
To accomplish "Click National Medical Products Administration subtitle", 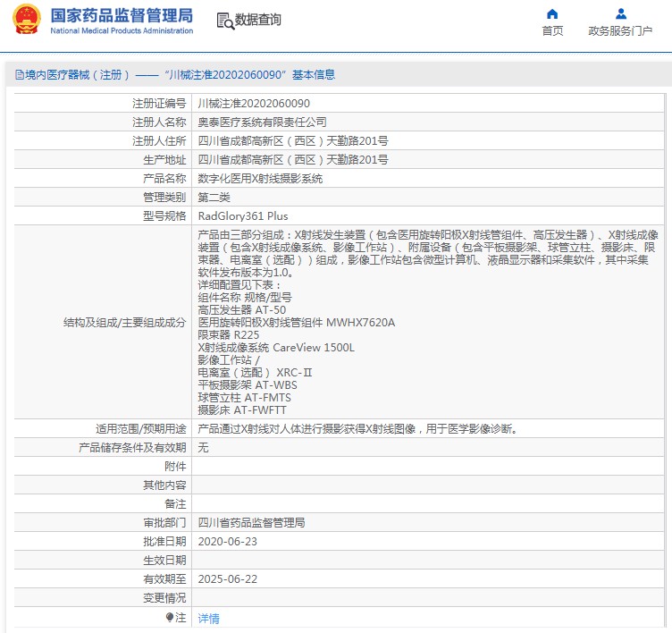I will [x=122, y=31].
